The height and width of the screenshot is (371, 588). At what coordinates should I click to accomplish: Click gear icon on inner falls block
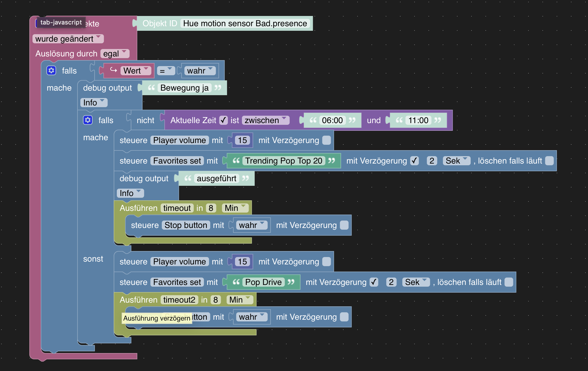point(88,120)
